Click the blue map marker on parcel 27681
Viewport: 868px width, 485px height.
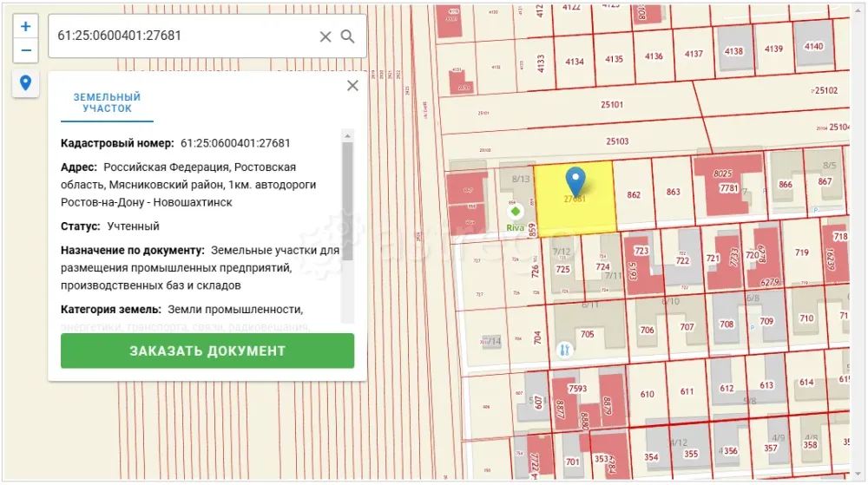(x=575, y=181)
